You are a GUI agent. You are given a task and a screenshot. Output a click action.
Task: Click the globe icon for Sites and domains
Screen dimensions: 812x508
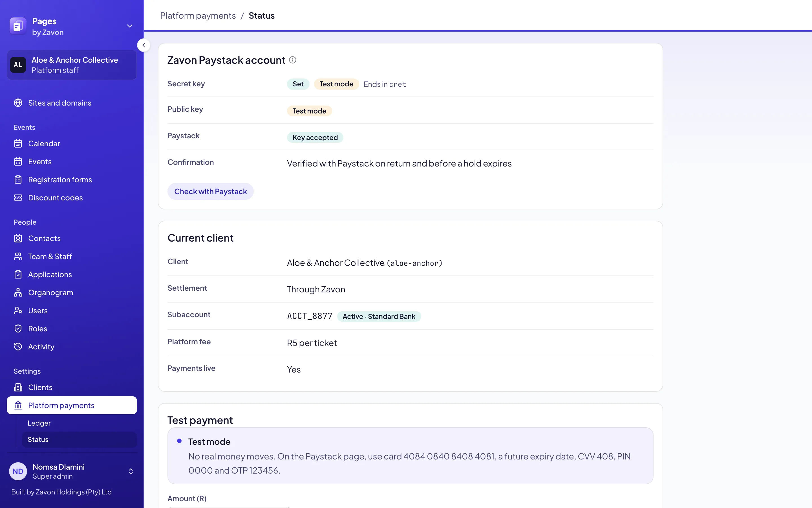(x=18, y=103)
